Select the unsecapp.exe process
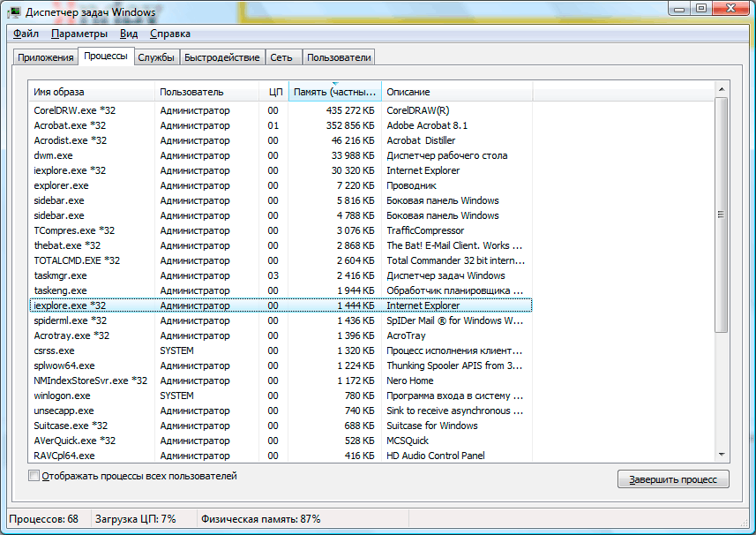This screenshot has height=535, width=756. pos(281,411)
